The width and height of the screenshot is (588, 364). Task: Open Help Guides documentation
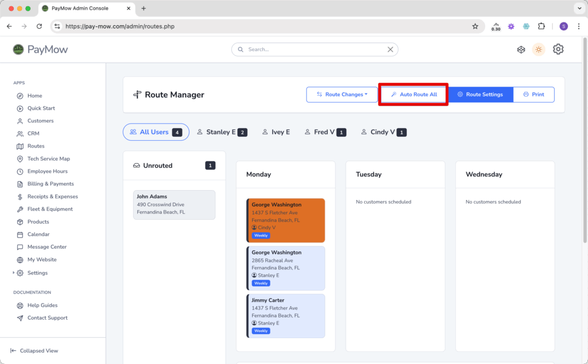coord(42,305)
